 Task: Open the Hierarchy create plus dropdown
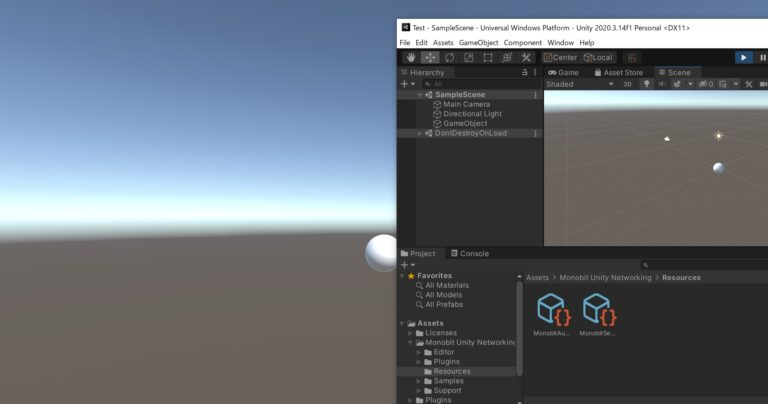(408, 84)
